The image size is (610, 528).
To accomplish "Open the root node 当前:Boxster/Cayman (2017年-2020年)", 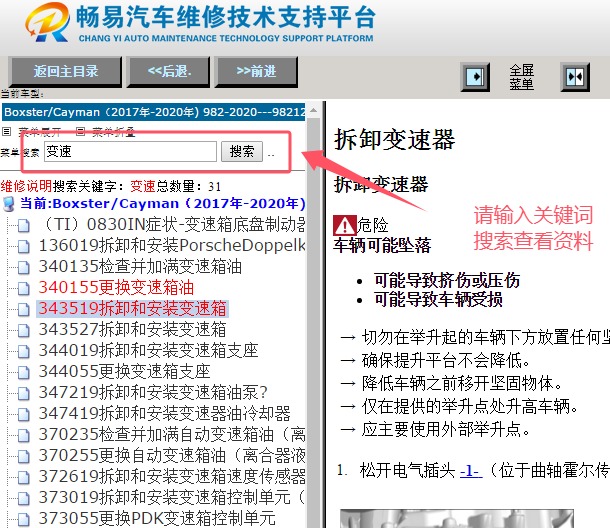I will click(163, 203).
